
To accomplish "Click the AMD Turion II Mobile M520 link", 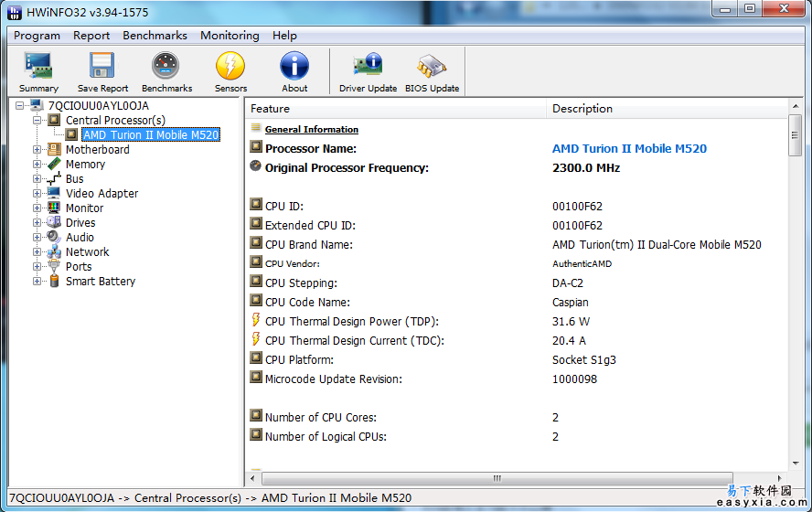I will (629, 149).
